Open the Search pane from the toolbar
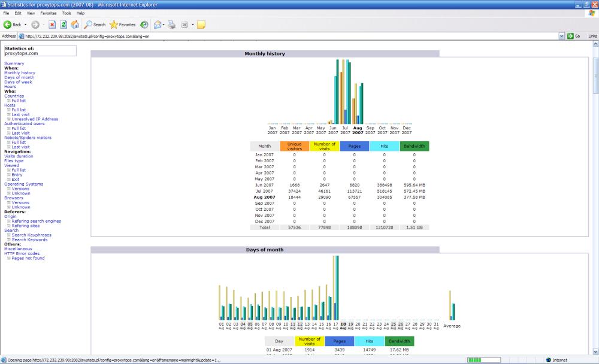The width and height of the screenshot is (599, 364). click(x=94, y=25)
